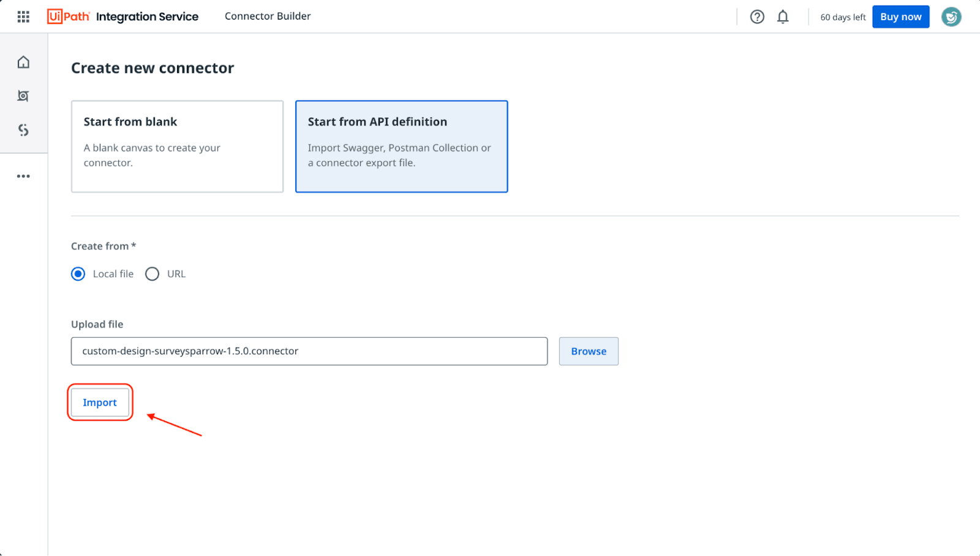Open the help question mark icon
This screenshot has width=980, height=556.
[757, 17]
